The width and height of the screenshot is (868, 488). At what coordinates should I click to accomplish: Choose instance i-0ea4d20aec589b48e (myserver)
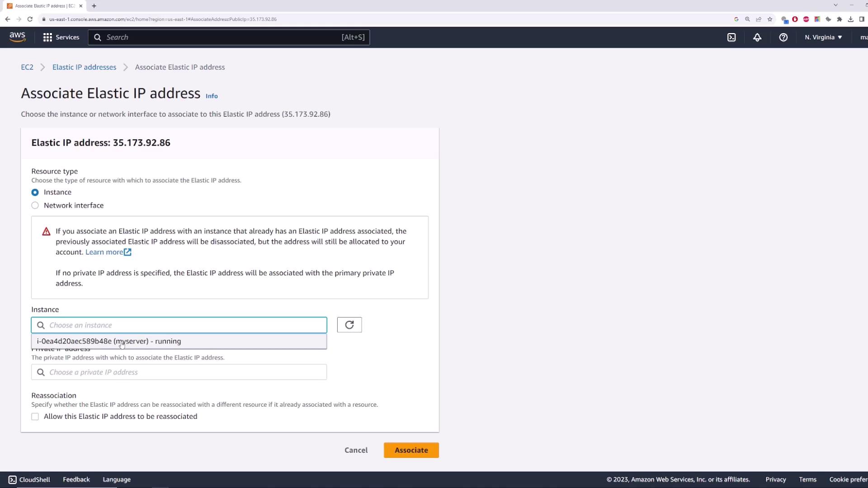click(109, 342)
